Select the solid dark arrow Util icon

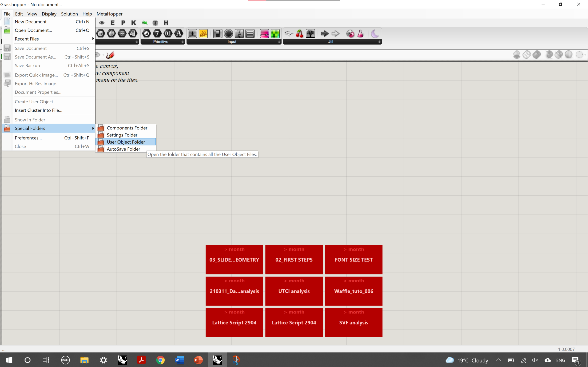[x=325, y=33]
